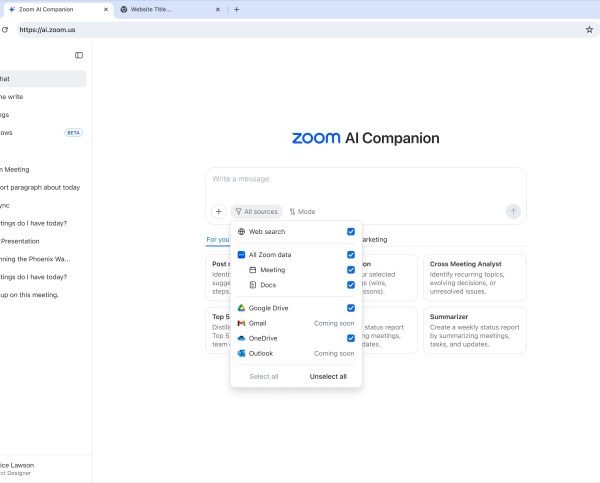The width and height of the screenshot is (600, 483).
Task: Open the Summarizer prompt card
Action: pos(474,330)
